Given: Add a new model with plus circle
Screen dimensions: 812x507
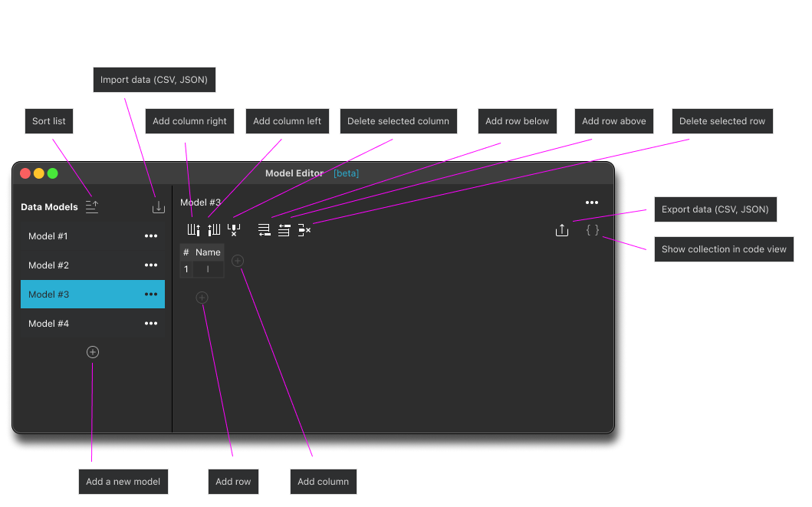Looking at the screenshot, I should [x=93, y=352].
